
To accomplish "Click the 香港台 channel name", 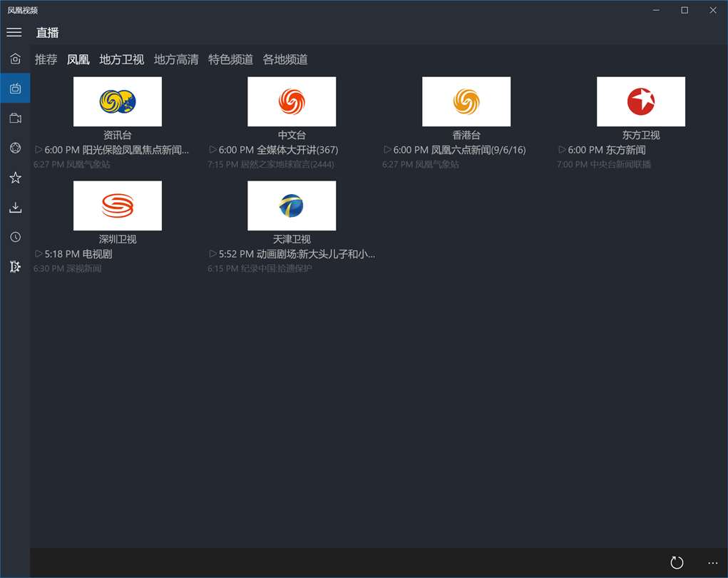I will pos(466,135).
